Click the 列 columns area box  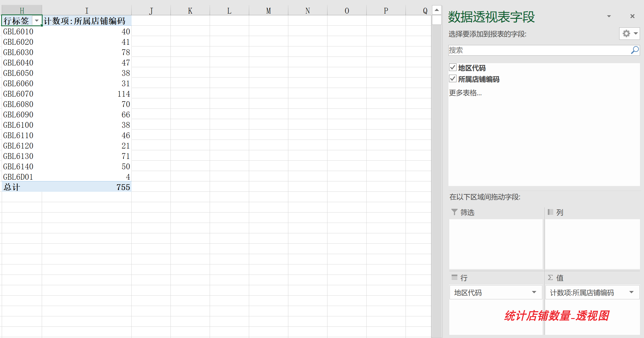point(592,244)
